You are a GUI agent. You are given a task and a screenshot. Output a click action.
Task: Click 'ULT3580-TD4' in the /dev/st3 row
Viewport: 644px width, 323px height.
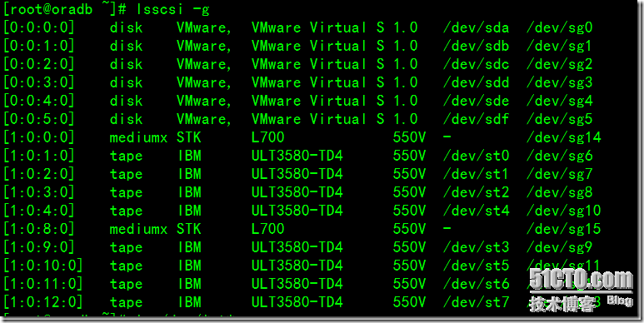[297, 247]
